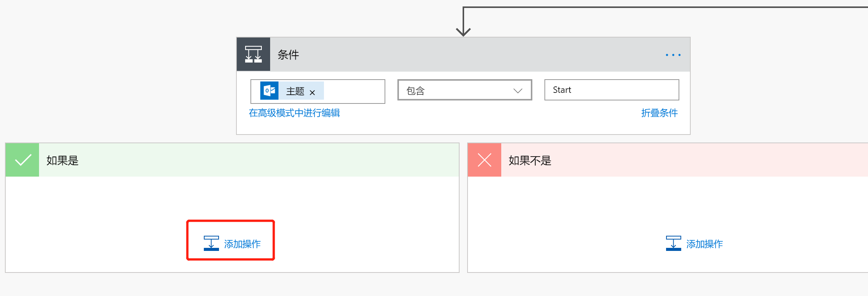Click the 如果不是 branch header text
This screenshot has height=296, width=868.
530,160
